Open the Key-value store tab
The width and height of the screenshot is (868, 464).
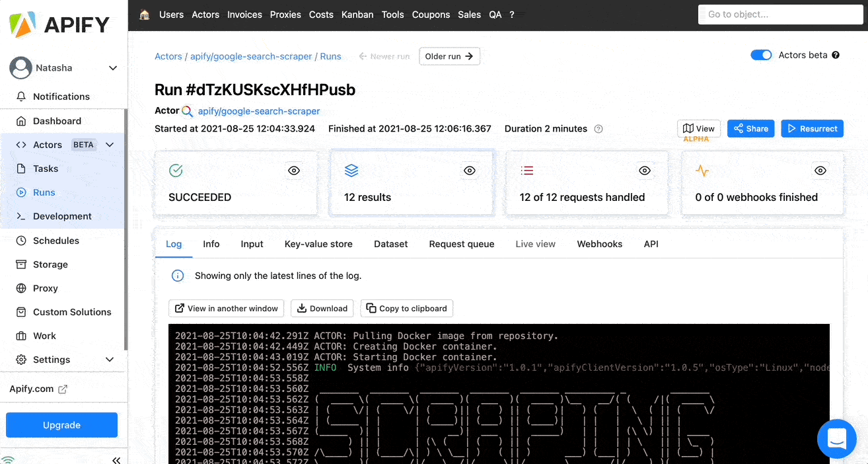[318, 244]
